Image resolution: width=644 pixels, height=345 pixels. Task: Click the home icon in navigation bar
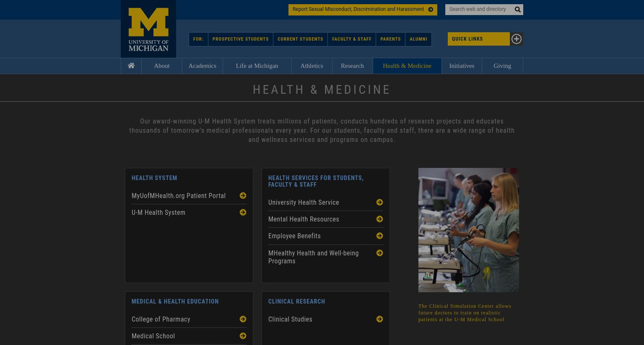131,66
